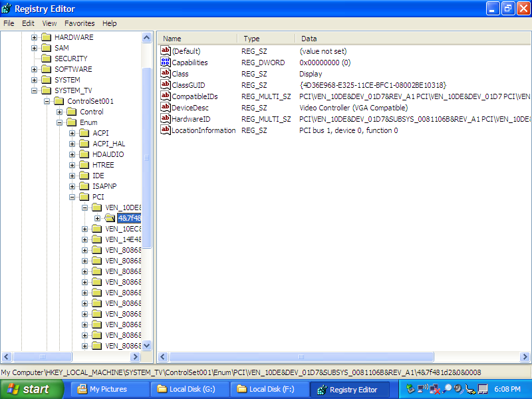Collapse the PCI key

(72, 197)
